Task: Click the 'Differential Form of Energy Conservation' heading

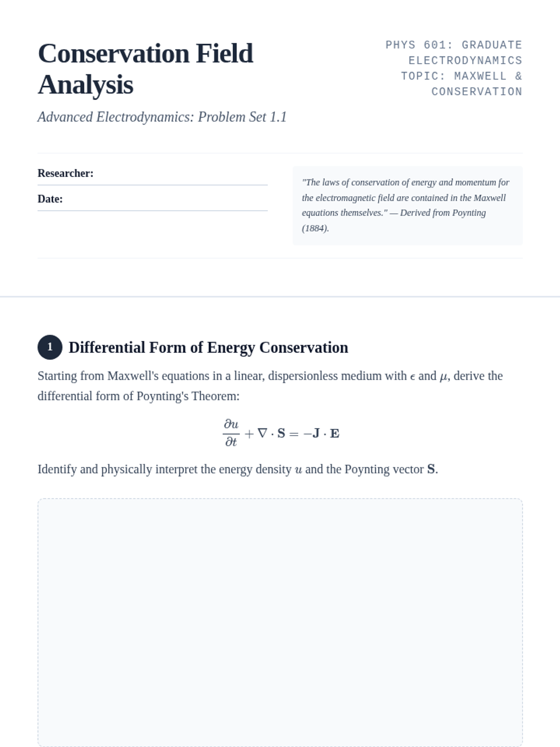Action: tap(208, 348)
